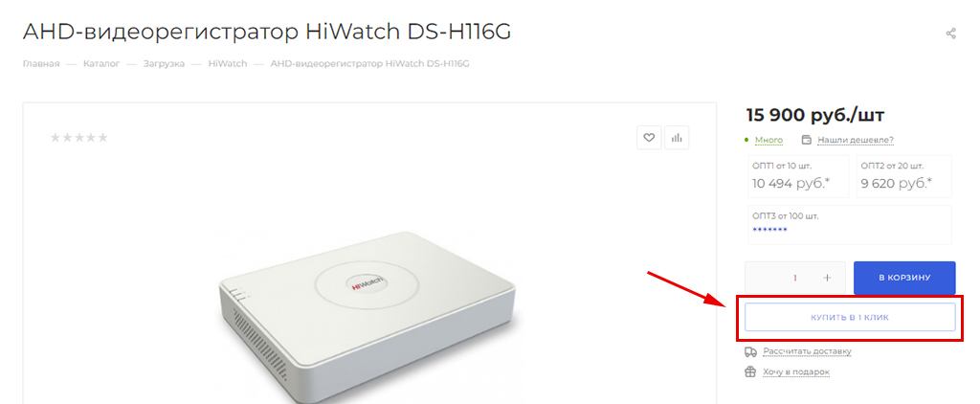Rate product with the first star
The image size is (980, 404).
click(56, 138)
